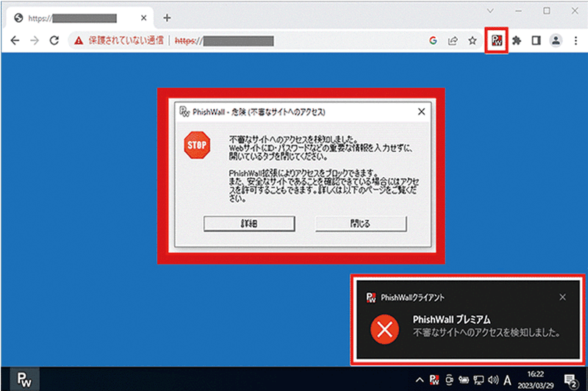
Task: Go back using the browser back arrow
Action: click(15, 41)
